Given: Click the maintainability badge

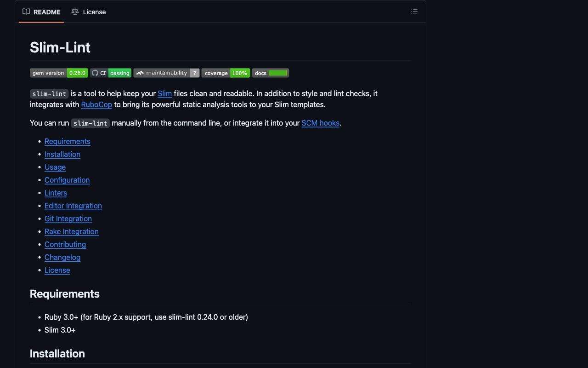Looking at the screenshot, I should click(166, 73).
